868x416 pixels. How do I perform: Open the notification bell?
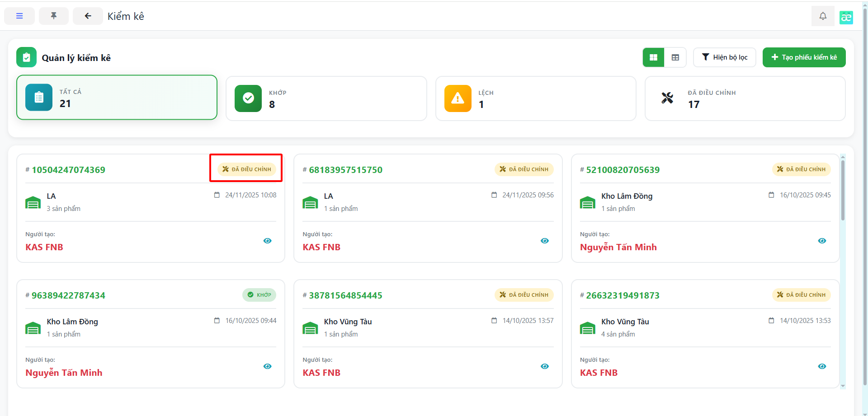coord(823,16)
